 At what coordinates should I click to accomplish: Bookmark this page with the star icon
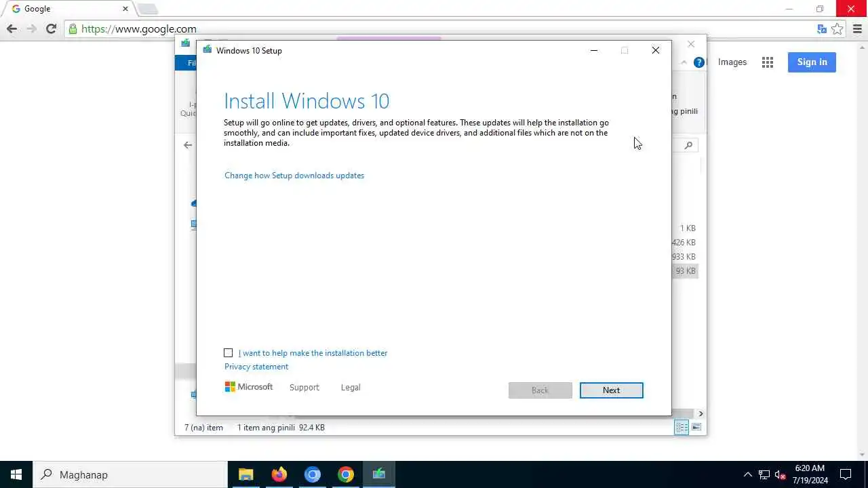tap(837, 29)
